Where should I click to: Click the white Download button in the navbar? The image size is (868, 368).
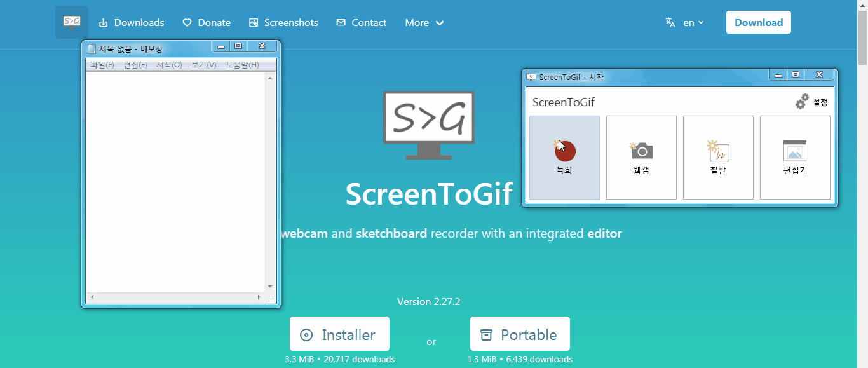pyautogui.click(x=759, y=22)
